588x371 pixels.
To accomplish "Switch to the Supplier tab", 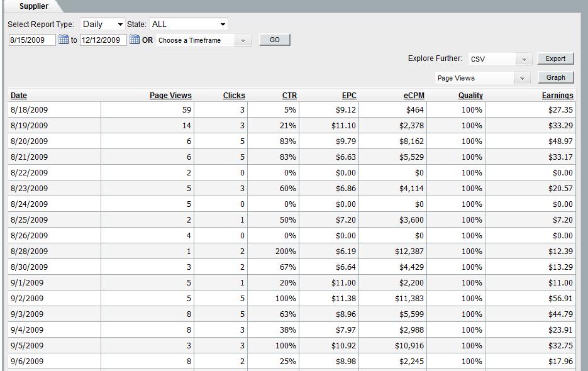I will pos(33,6).
